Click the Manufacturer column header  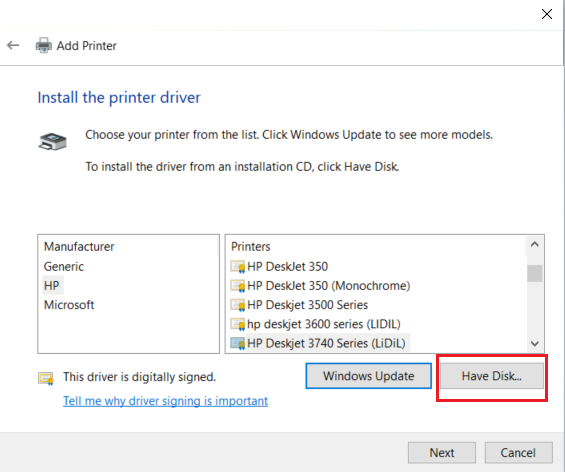79,246
